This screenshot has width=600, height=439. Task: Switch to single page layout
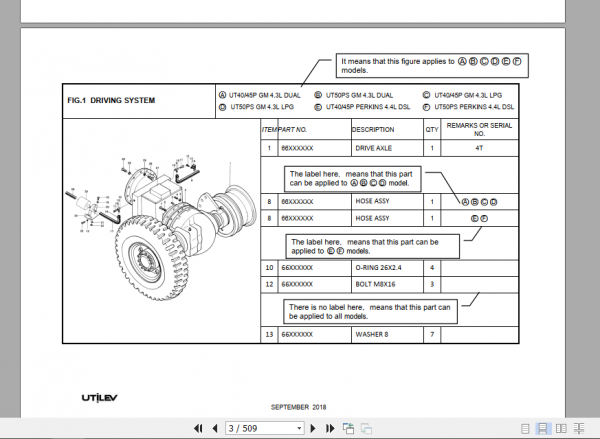click(x=525, y=429)
